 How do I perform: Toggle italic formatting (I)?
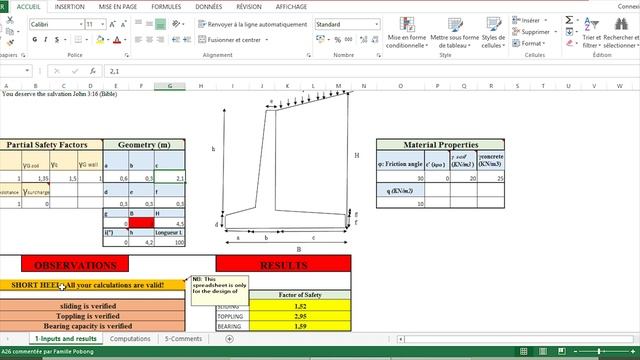pyautogui.click(x=46, y=40)
